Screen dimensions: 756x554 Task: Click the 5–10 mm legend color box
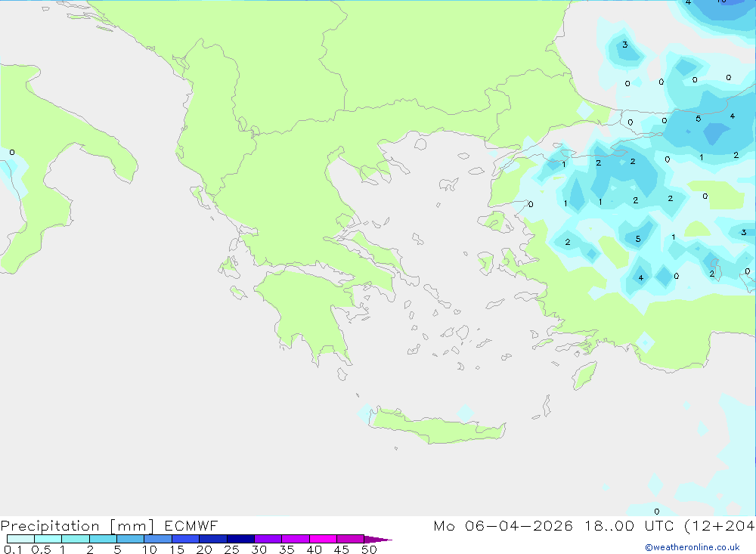130,539
